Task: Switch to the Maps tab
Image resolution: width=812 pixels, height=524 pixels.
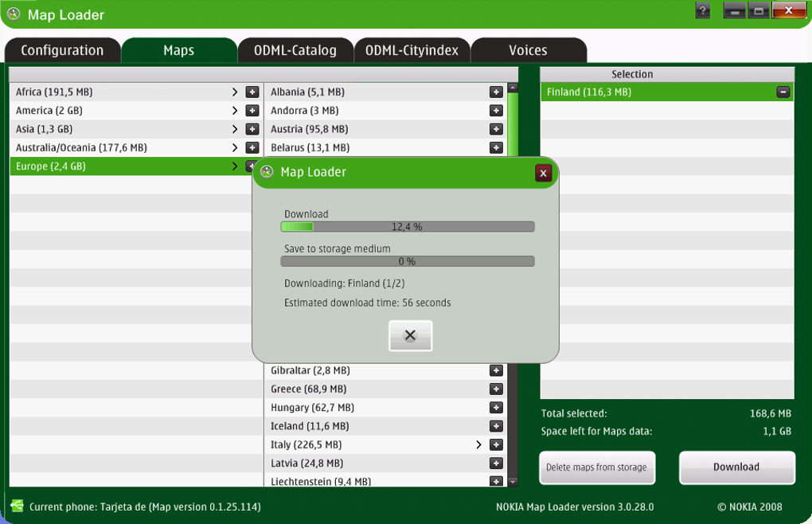Action: [178, 50]
